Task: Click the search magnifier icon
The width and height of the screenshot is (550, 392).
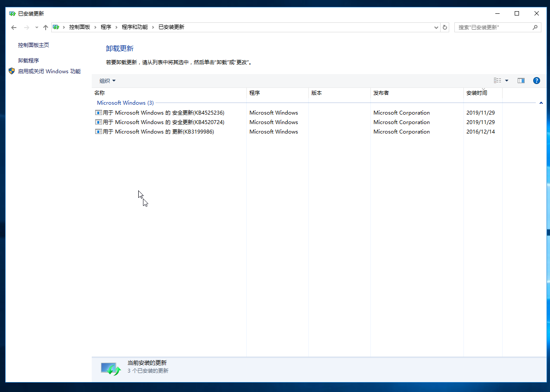Action: (x=535, y=27)
